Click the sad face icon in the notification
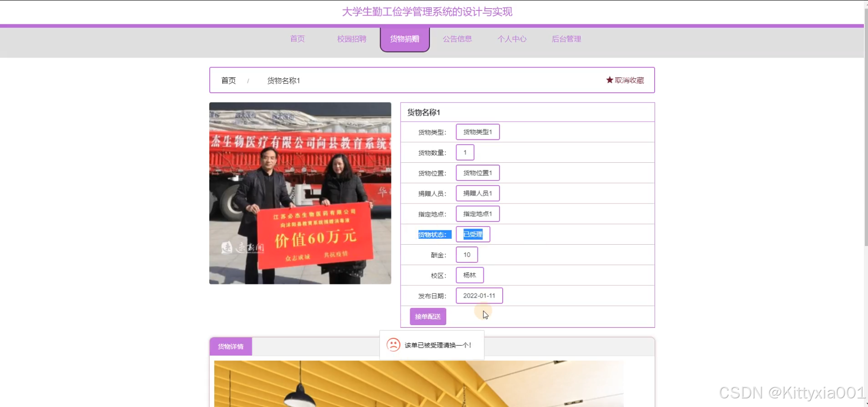The width and height of the screenshot is (868, 407). 393,345
